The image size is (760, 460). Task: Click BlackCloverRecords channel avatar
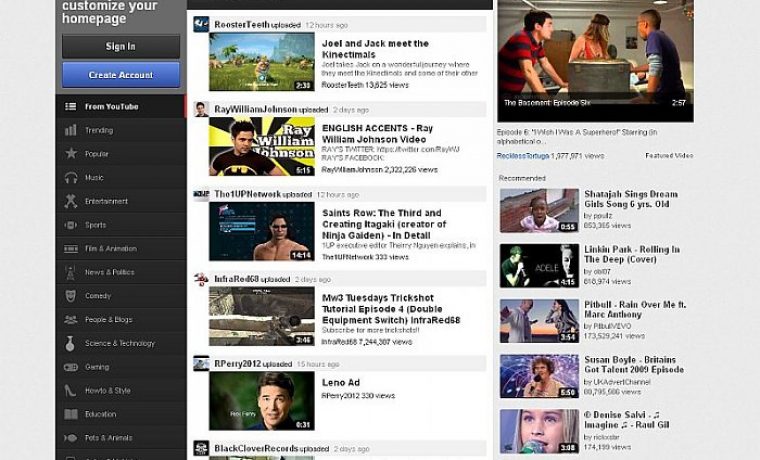201,448
